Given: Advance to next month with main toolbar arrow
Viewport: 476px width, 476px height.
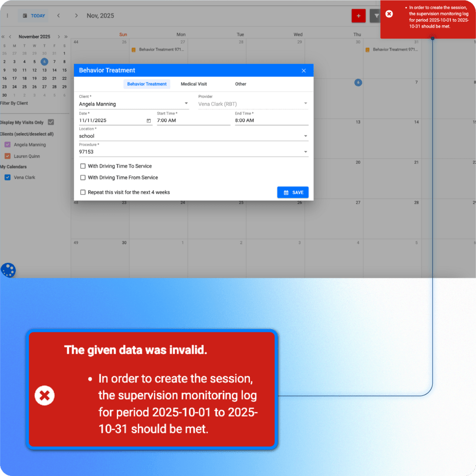Looking at the screenshot, I should click(76, 16).
